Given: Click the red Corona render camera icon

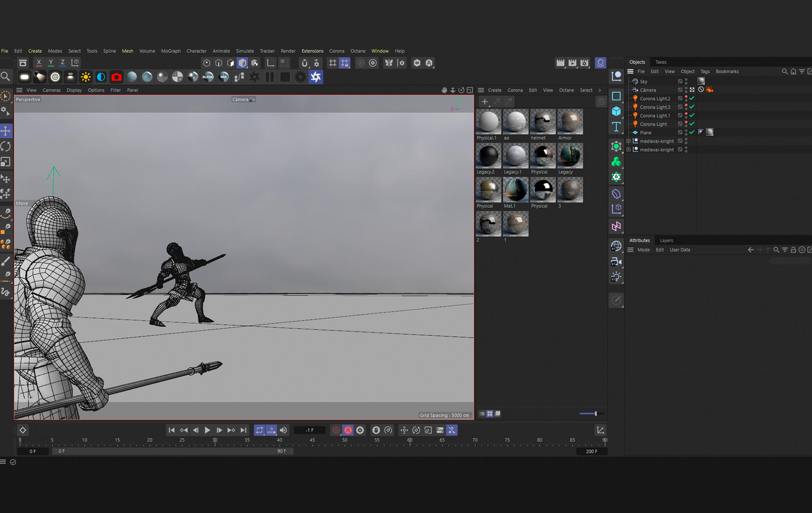Looking at the screenshot, I should [x=116, y=77].
